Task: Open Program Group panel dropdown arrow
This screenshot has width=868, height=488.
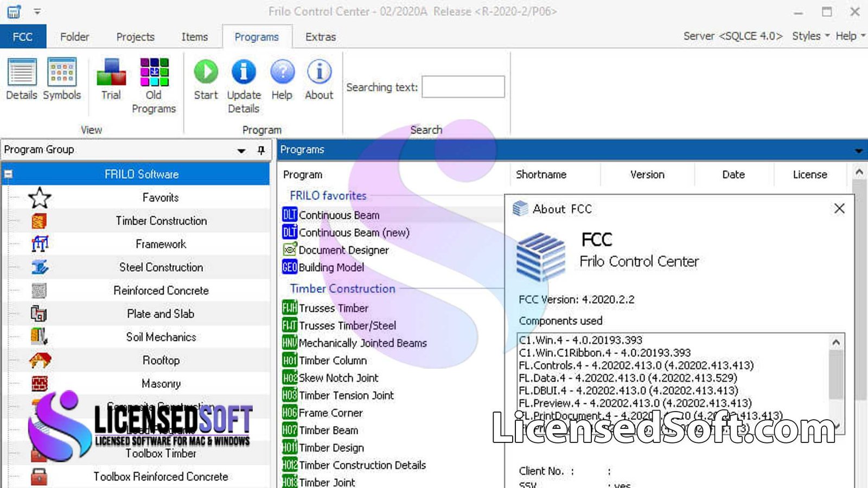Action: [241, 150]
